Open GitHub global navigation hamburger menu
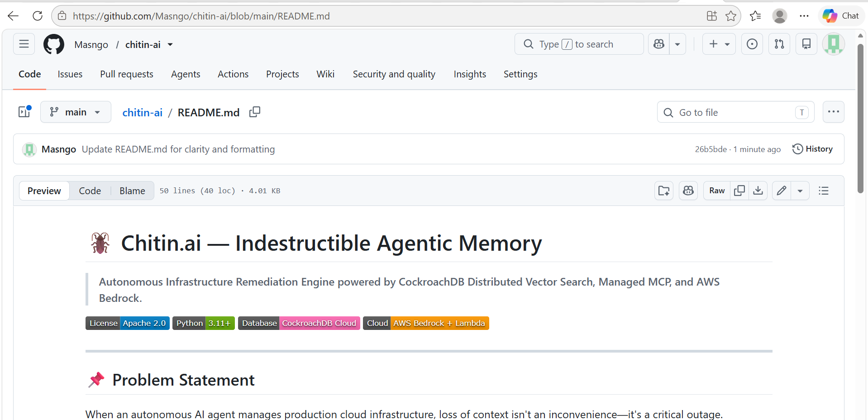Viewport: 868px width, 420px height. (x=24, y=44)
